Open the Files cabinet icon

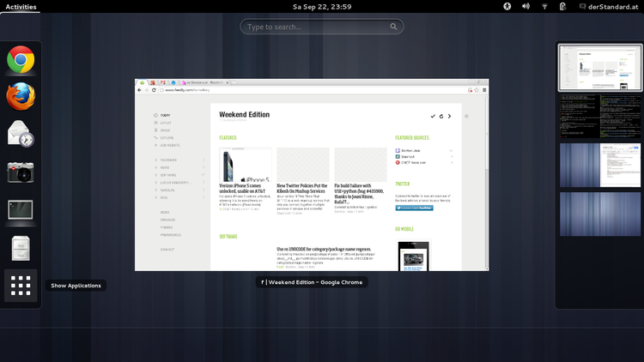(21, 248)
